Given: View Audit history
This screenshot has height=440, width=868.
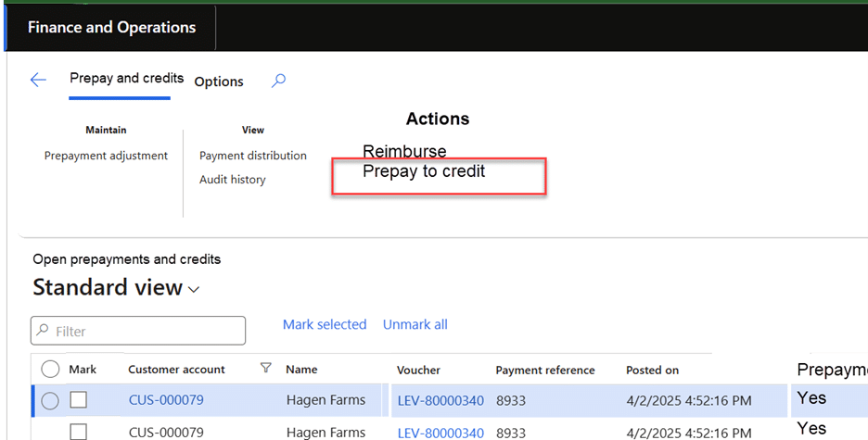Looking at the screenshot, I should 233,180.
